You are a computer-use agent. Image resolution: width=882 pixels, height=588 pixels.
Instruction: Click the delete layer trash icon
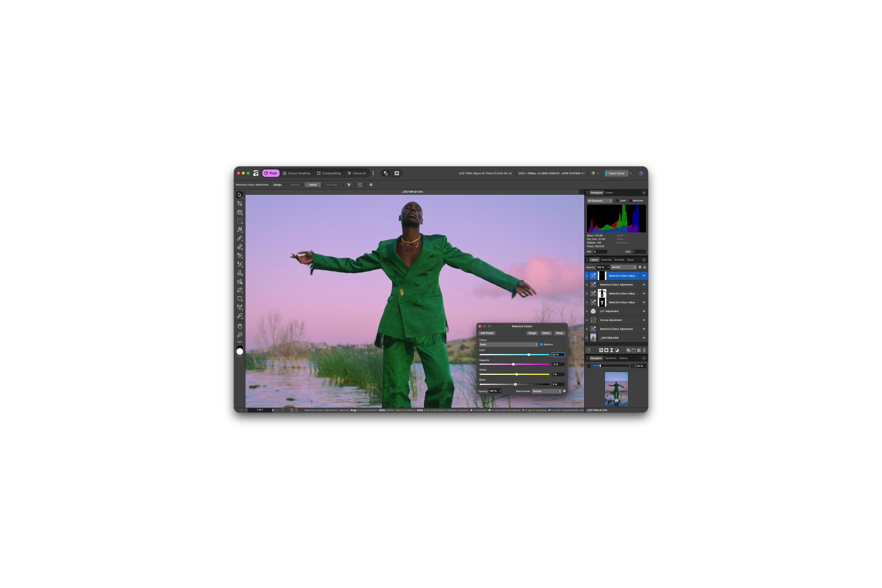pyautogui.click(x=644, y=350)
